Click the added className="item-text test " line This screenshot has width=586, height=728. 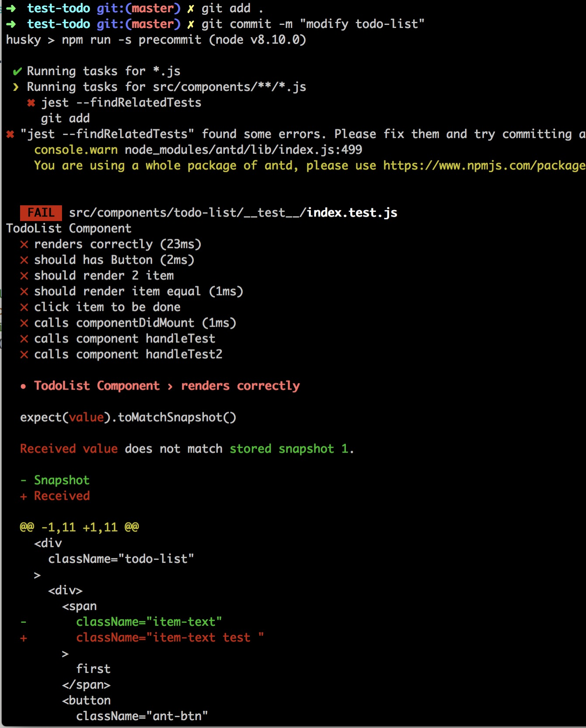[x=170, y=638]
